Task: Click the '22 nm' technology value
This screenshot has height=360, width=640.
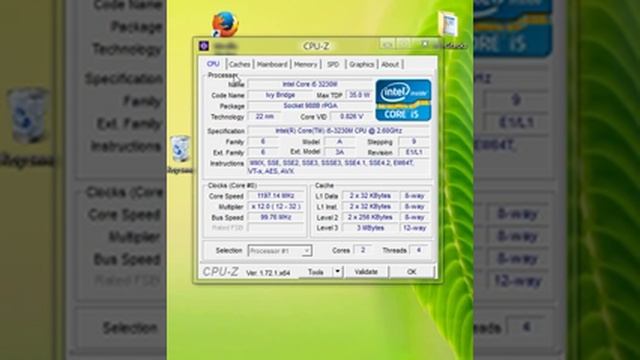Action: coord(264,117)
